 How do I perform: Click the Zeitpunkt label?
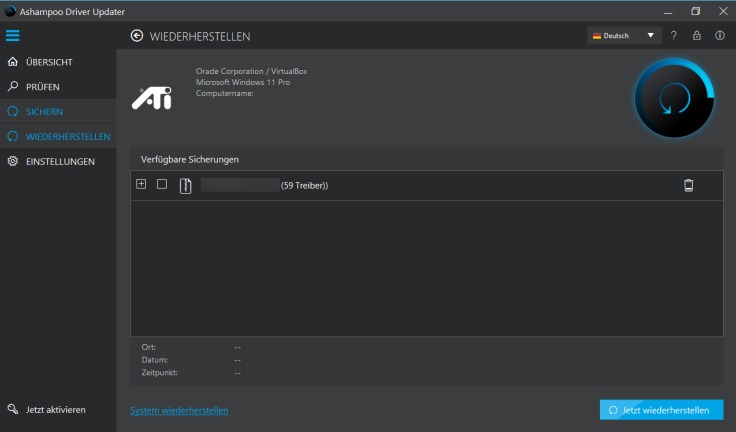click(159, 372)
